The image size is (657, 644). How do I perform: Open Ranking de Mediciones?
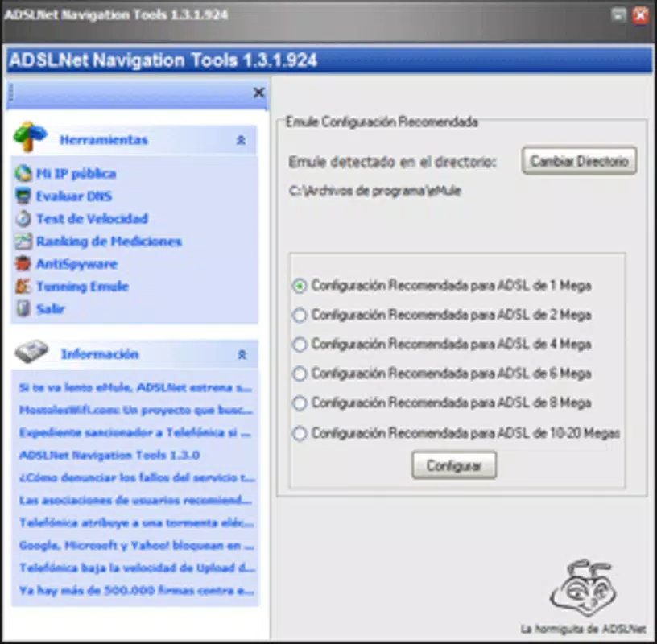109,242
